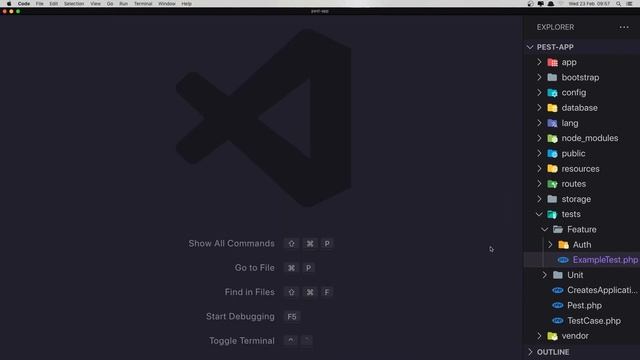Click the public folder icon

(x=552, y=153)
